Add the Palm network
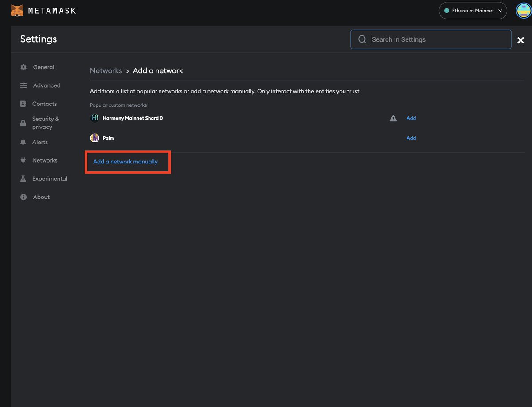Image resolution: width=532 pixels, height=407 pixels. [x=411, y=138]
